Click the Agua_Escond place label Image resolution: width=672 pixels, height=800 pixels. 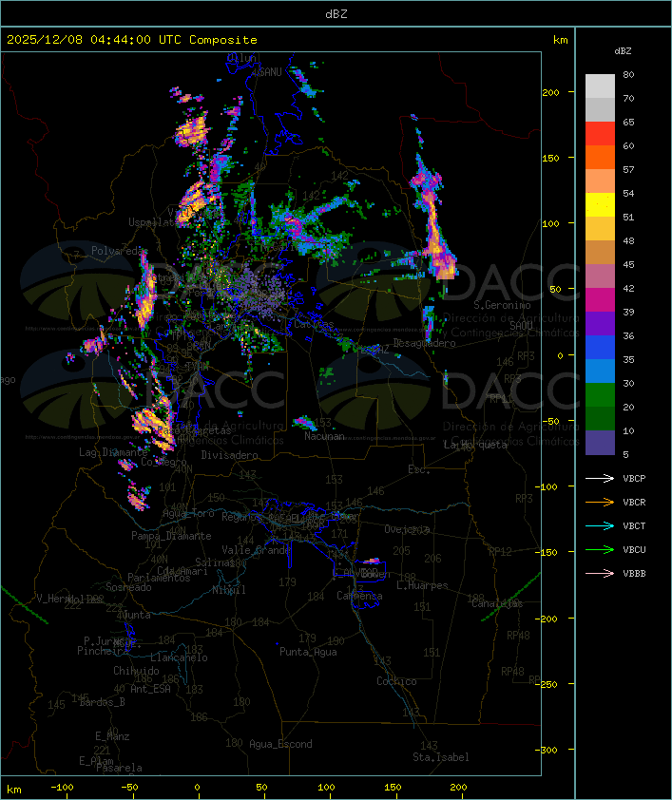click(x=280, y=744)
